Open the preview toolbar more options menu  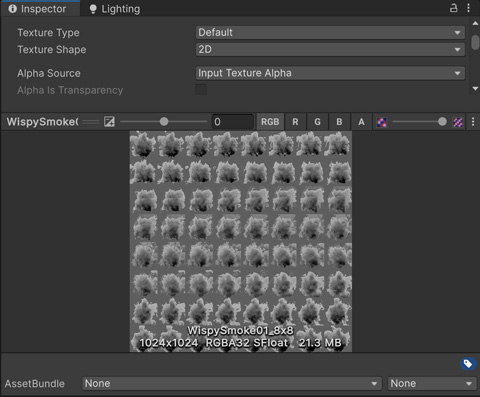[473, 122]
